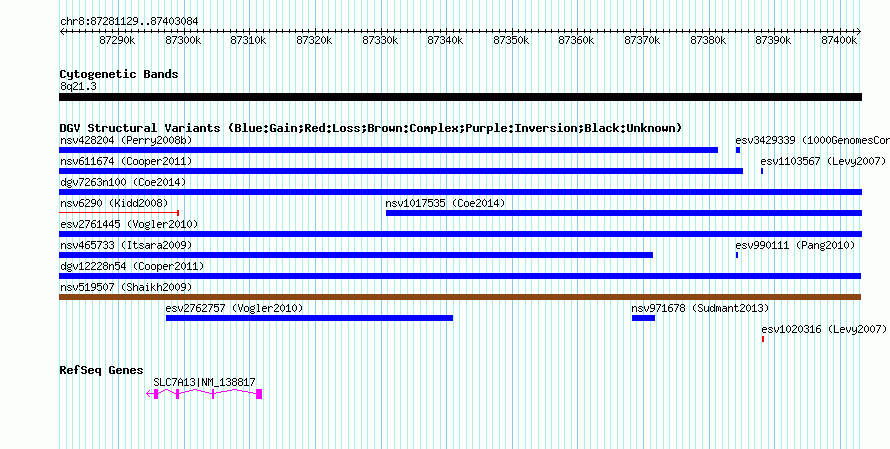Select the esv1103567 (Levy2007) label
This screenshot has width=890, height=449.
tap(823, 161)
